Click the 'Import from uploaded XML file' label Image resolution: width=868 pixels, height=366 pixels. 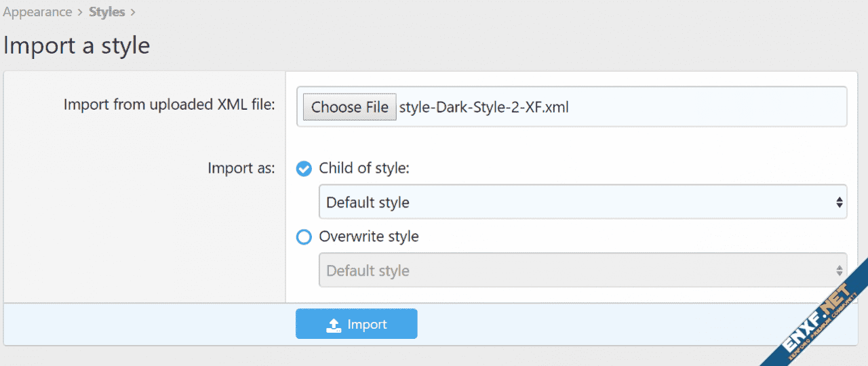(x=169, y=104)
